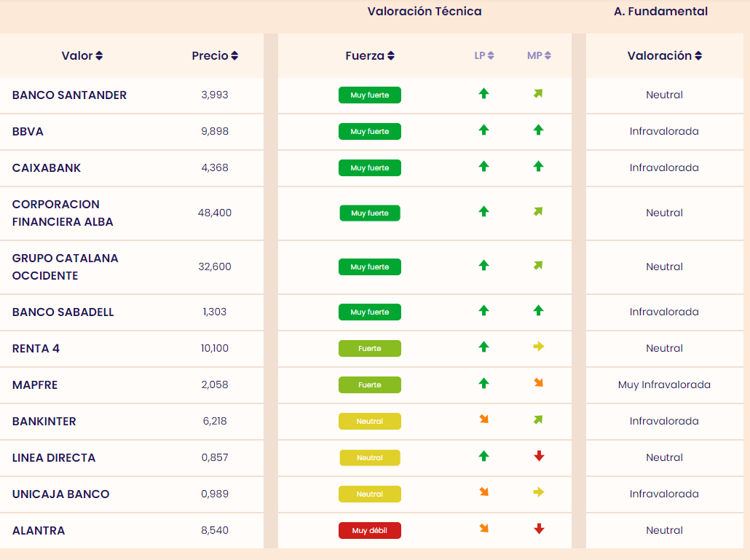The height and width of the screenshot is (560, 750).
Task: Click ALANTRA medium-term red down arrow
Action: pyautogui.click(x=538, y=529)
